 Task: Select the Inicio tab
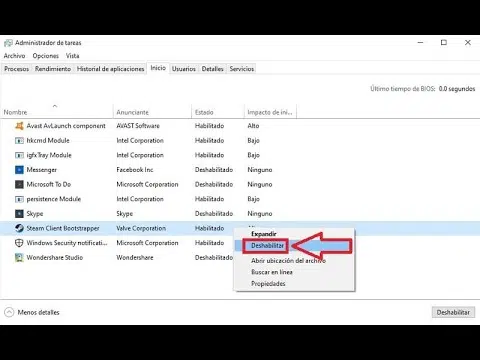pos(158,68)
